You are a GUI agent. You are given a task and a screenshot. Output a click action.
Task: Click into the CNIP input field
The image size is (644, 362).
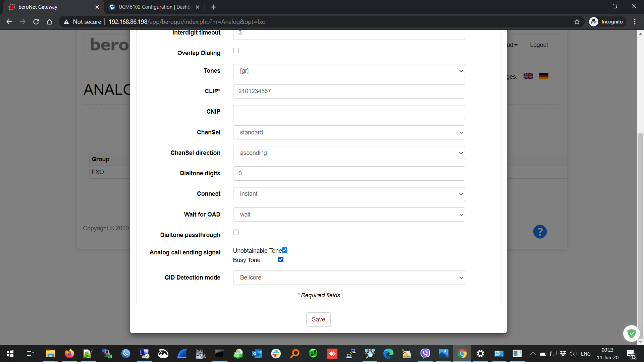349,112
